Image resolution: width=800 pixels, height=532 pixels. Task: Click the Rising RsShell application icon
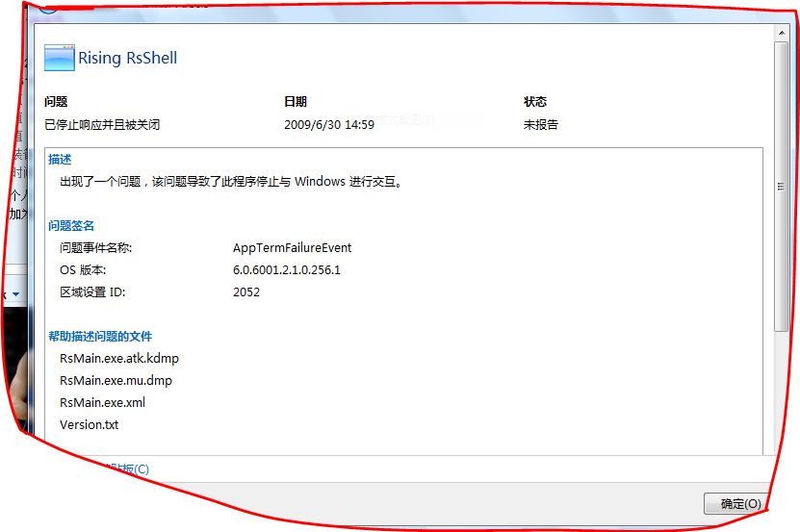pyautogui.click(x=59, y=58)
